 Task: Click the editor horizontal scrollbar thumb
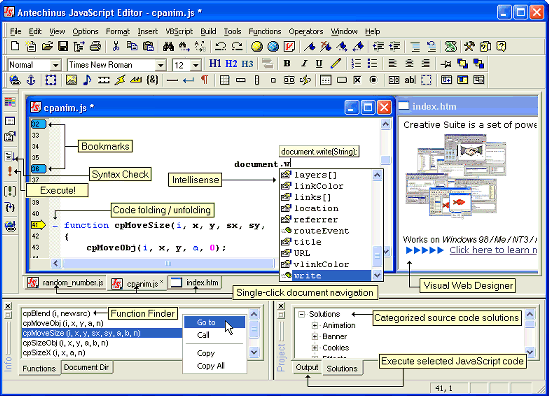(168, 263)
